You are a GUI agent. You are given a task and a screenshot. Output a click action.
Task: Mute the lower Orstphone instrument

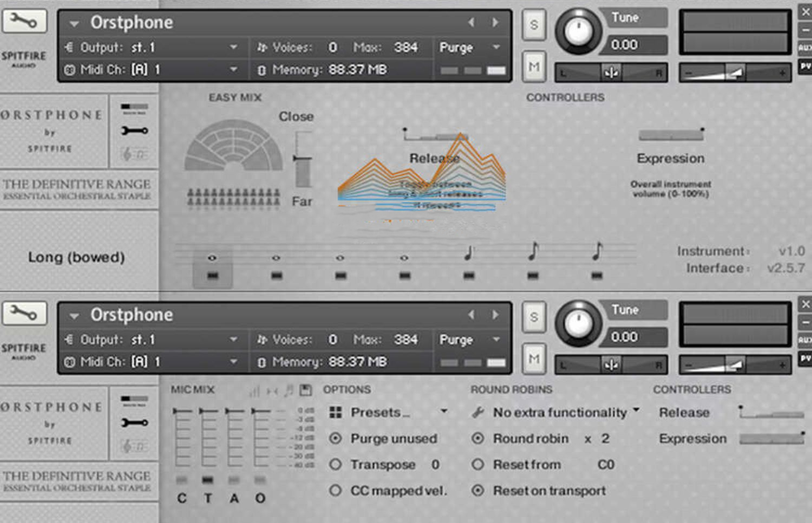click(x=534, y=358)
